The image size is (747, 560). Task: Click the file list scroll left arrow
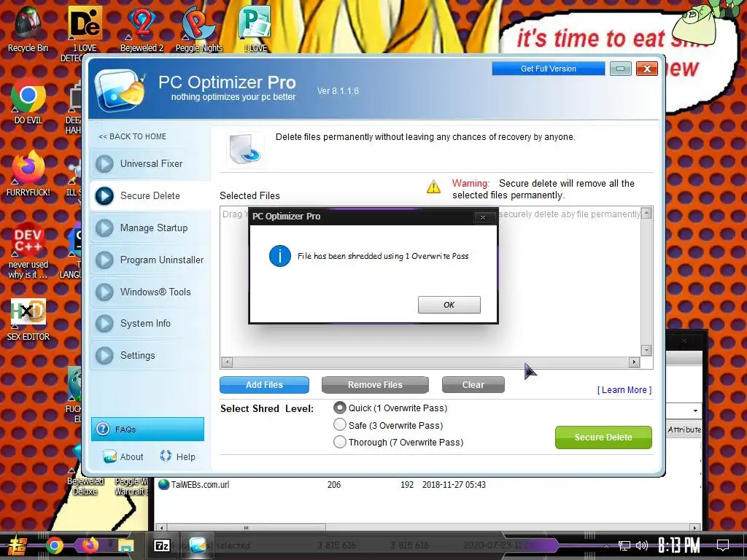[228, 362]
